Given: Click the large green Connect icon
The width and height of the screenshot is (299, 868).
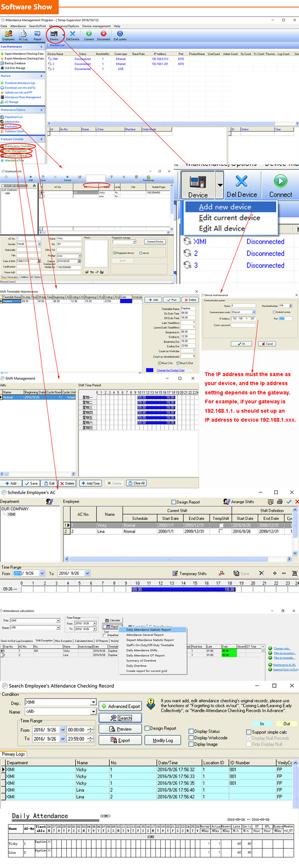Looking at the screenshot, I should [x=281, y=181].
